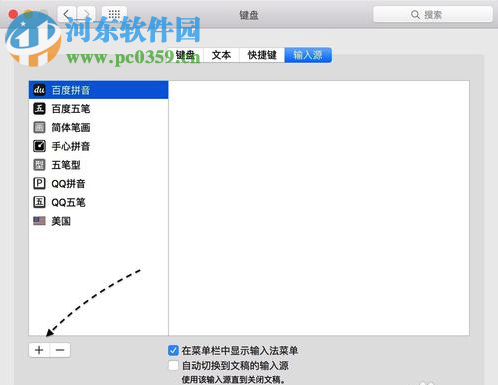The width and height of the screenshot is (498, 385).
Task: Add a new input source with plus
Action: pyautogui.click(x=39, y=350)
